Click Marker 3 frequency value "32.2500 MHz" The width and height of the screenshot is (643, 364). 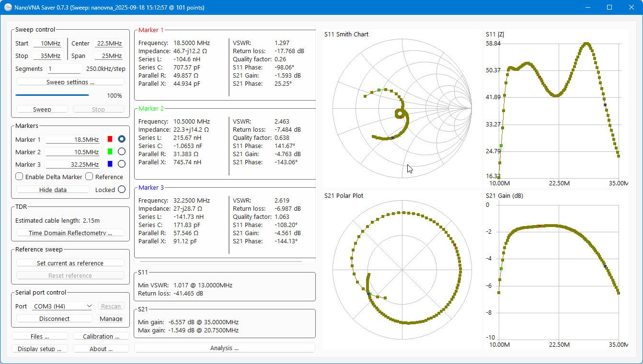tap(192, 200)
